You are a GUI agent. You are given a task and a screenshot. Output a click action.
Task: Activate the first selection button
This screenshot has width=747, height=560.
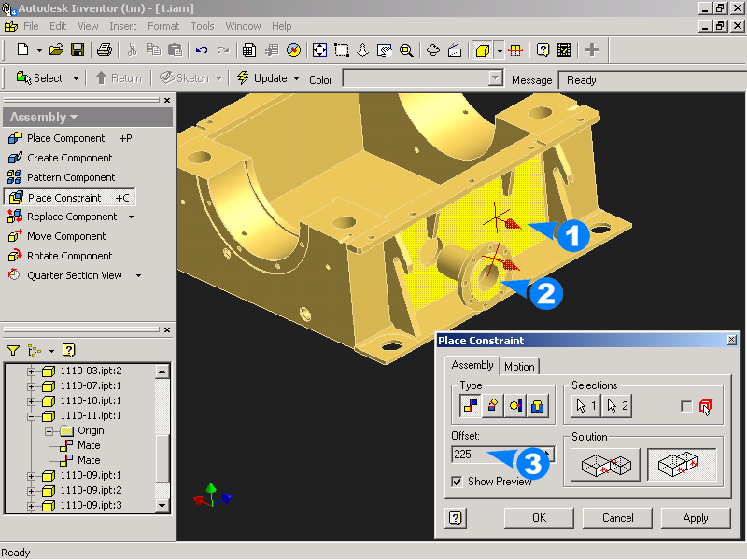(x=586, y=406)
